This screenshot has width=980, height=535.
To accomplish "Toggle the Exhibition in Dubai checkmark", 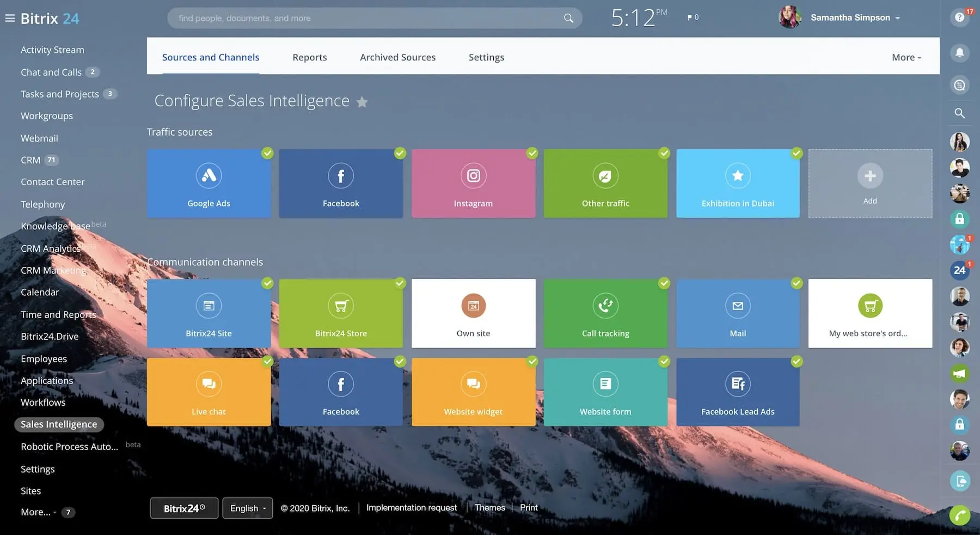I will [797, 153].
